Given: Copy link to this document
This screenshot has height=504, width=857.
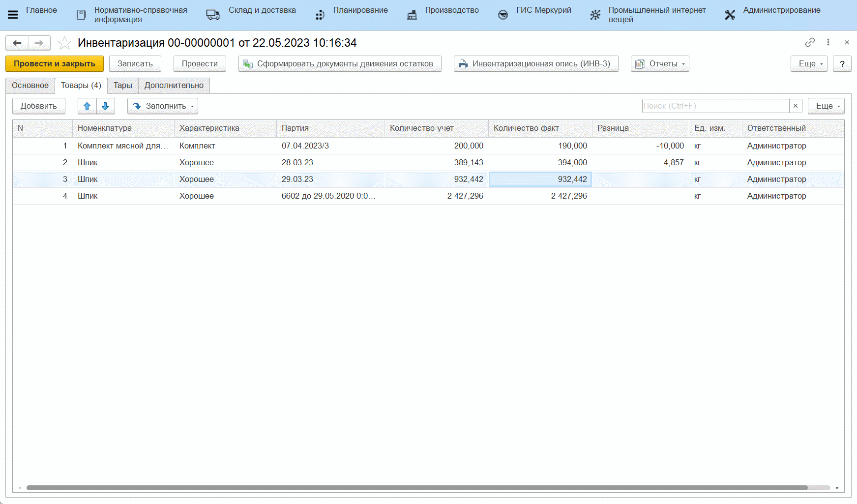Looking at the screenshot, I should [x=810, y=43].
